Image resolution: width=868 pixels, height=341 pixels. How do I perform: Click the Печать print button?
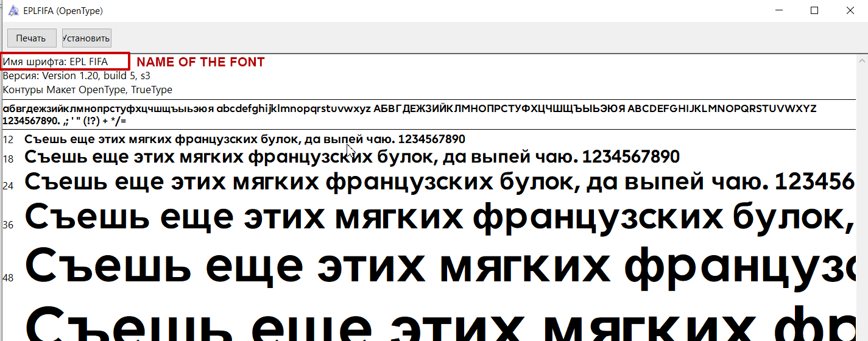pos(32,38)
